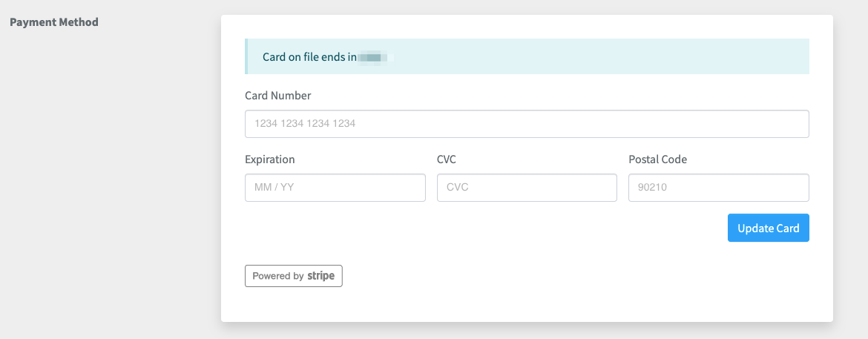Viewport: 868px width, 339px height.
Task: Click the Card Number input field
Action: (527, 124)
